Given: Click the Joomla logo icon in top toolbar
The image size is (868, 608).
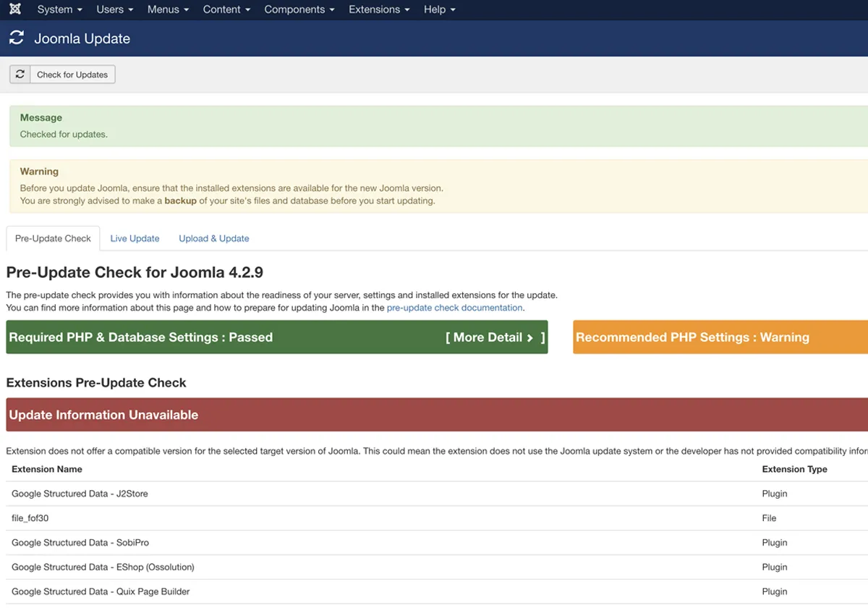Looking at the screenshot, I should [16, 9].
